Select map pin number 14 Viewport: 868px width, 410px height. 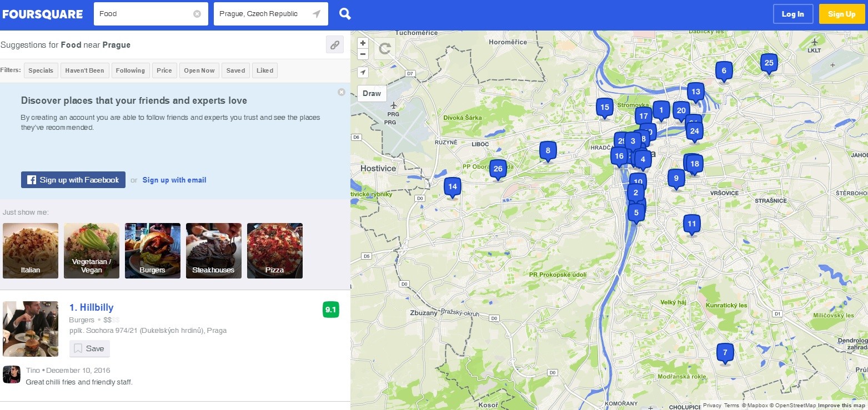(x=453, y=188)
